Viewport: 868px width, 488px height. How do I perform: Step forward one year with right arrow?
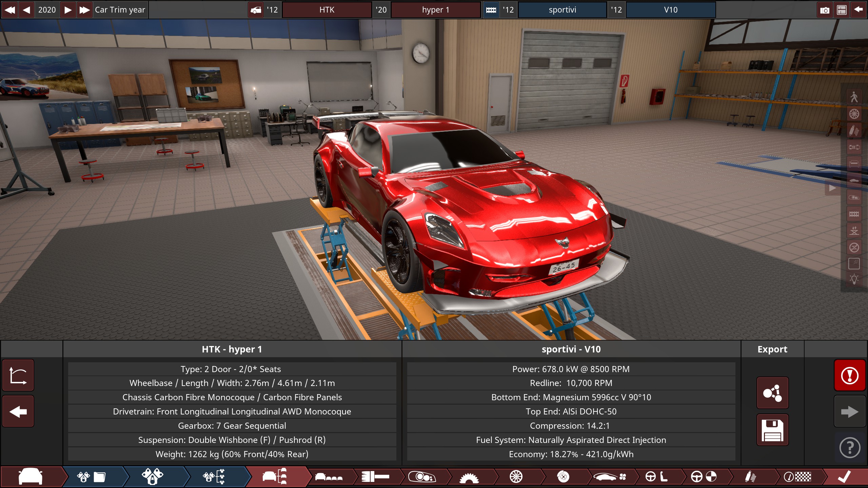coord(68,10)
